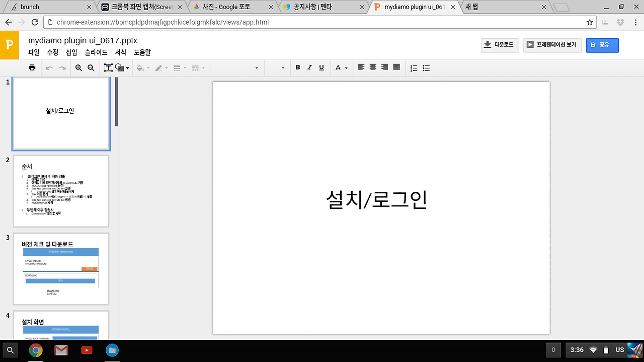This screenshot has width=644, height=362.
Task: Click the print icon
Action: click(32, 67)
